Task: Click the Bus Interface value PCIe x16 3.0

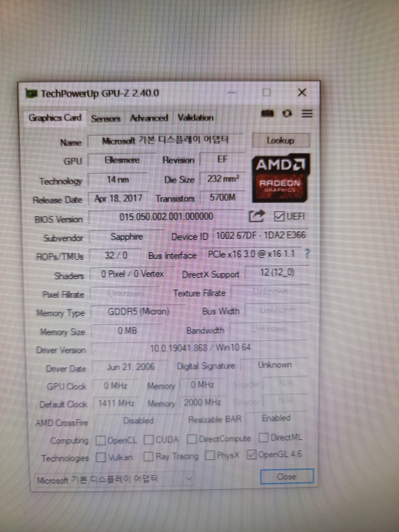Action: pos(251,254)
